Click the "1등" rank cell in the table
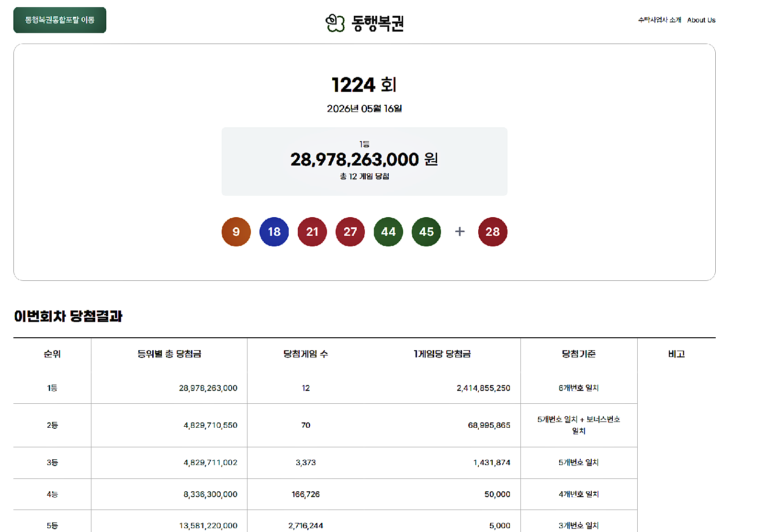 tap(52, 388)
